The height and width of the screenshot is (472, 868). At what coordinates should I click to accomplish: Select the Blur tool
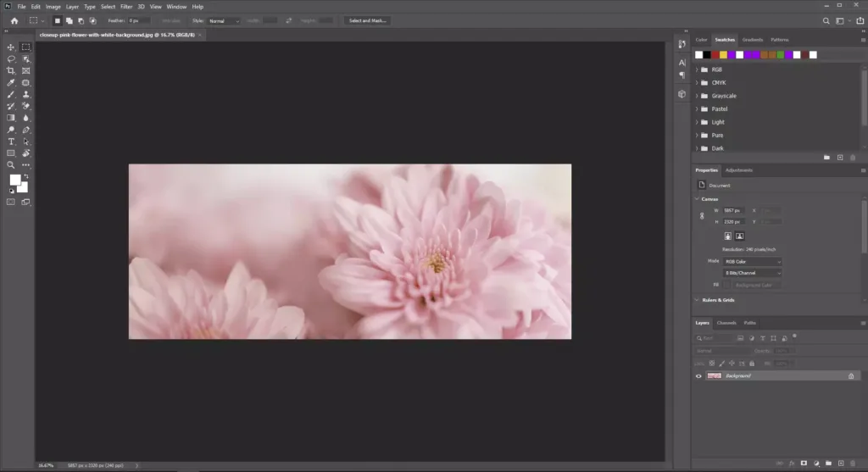26,118
